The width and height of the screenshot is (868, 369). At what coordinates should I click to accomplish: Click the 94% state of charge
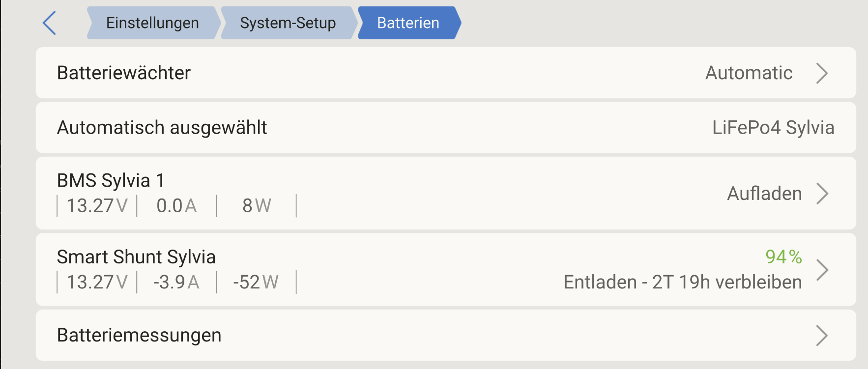pos(783,256)
